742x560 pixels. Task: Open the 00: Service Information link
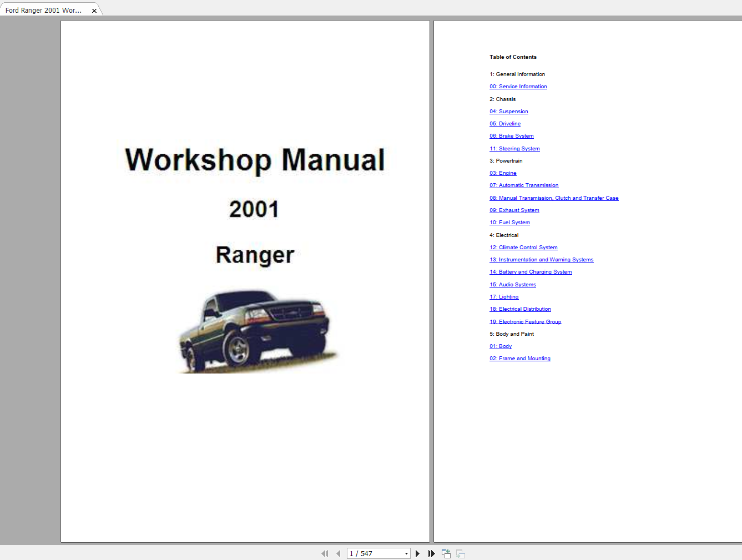[x=518, y=87]
